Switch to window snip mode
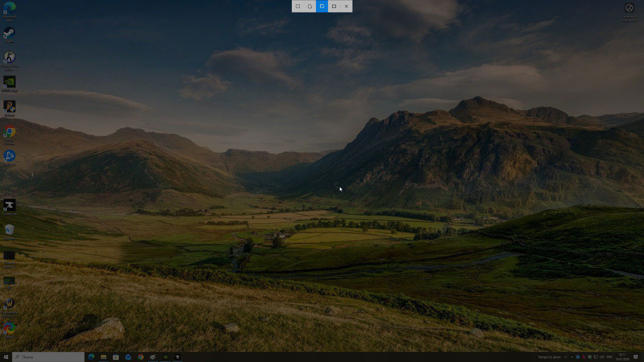Image resolution: width=644 pixels, height=362 pixels. (322, 7)
